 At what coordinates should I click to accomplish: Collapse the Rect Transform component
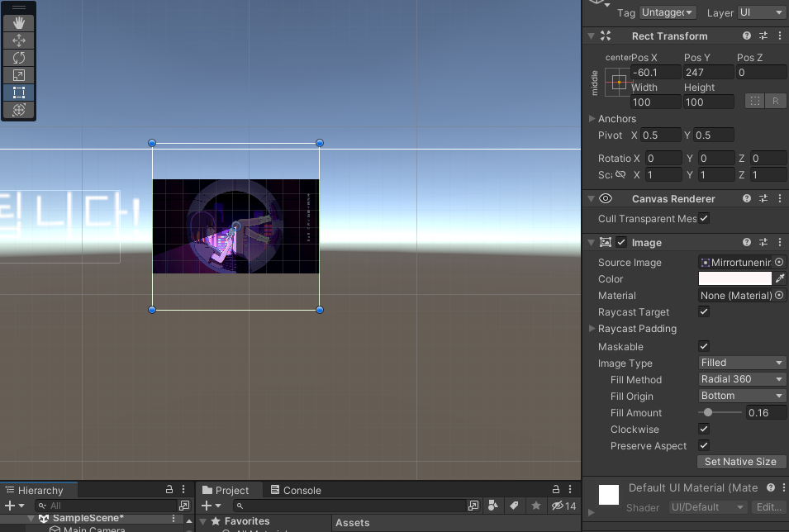(x=592, y=36)
